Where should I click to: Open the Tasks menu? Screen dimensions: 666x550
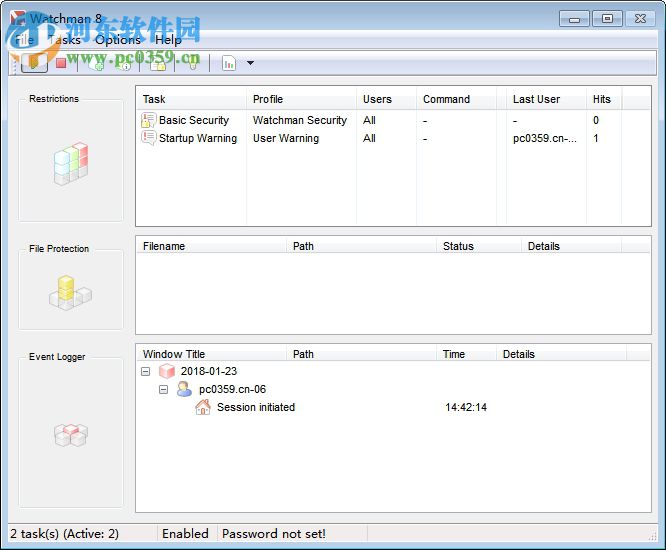(65, 40)
